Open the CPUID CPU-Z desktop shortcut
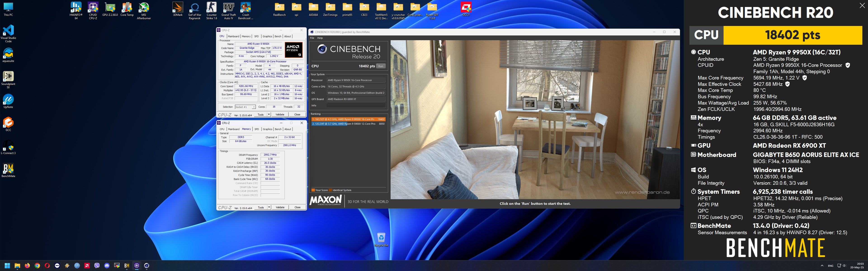The height and width of the screenshot is (271, 868). click(93, 11)
